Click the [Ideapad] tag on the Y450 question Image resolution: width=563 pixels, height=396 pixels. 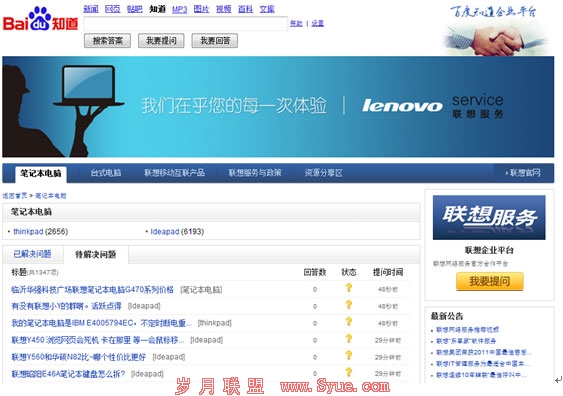click(x=206, y=340)
